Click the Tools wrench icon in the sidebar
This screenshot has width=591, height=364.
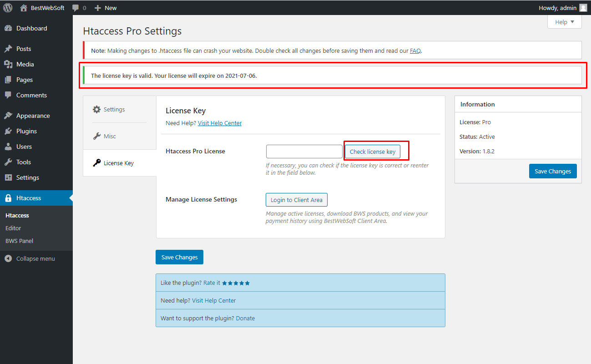(x=8, y=162)
